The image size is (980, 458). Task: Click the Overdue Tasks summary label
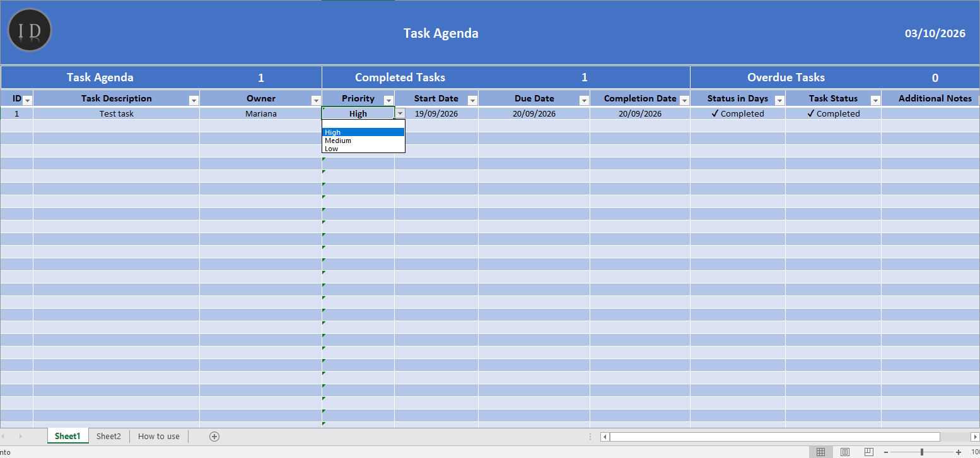pos(786,77)
